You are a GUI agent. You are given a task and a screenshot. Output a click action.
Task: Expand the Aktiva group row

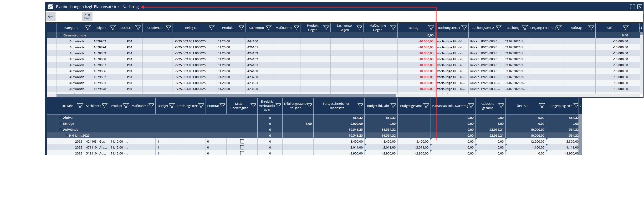pyautogui.click(x=60, y=118)
